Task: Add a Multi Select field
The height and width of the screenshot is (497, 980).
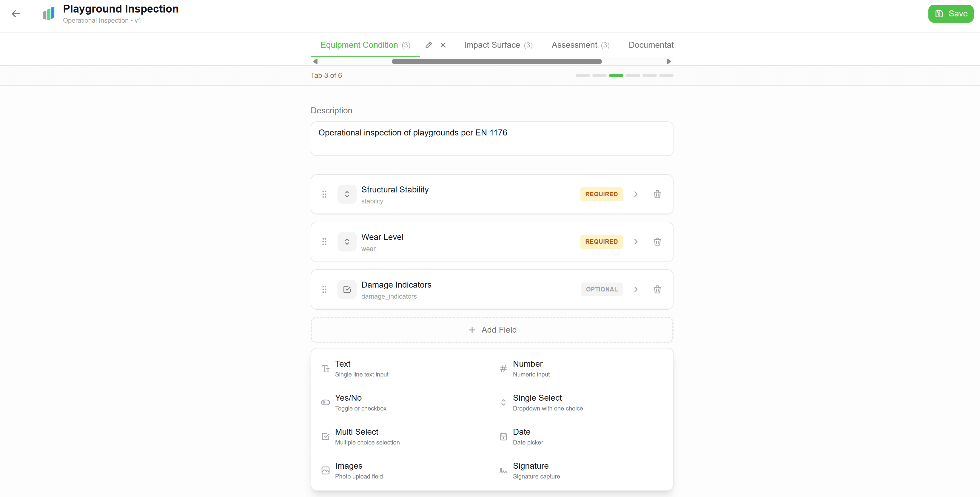Action: pyautogui.click(x=356, y=436)
